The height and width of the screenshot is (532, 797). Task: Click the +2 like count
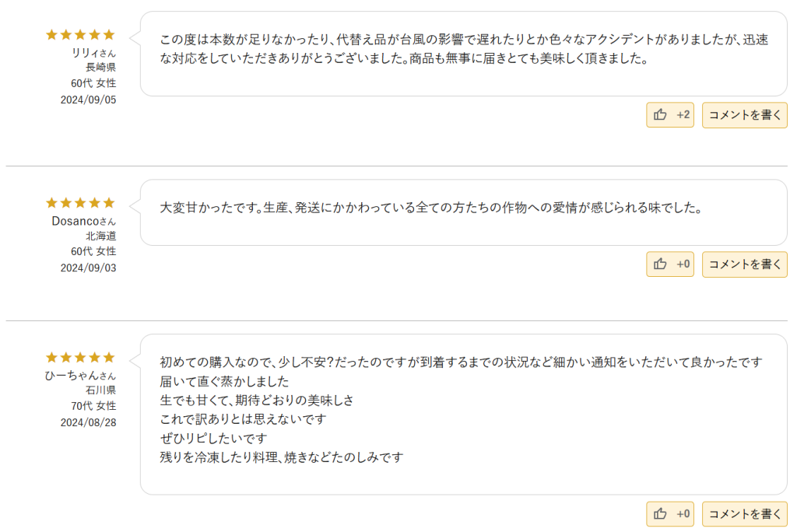click(683, 115)
